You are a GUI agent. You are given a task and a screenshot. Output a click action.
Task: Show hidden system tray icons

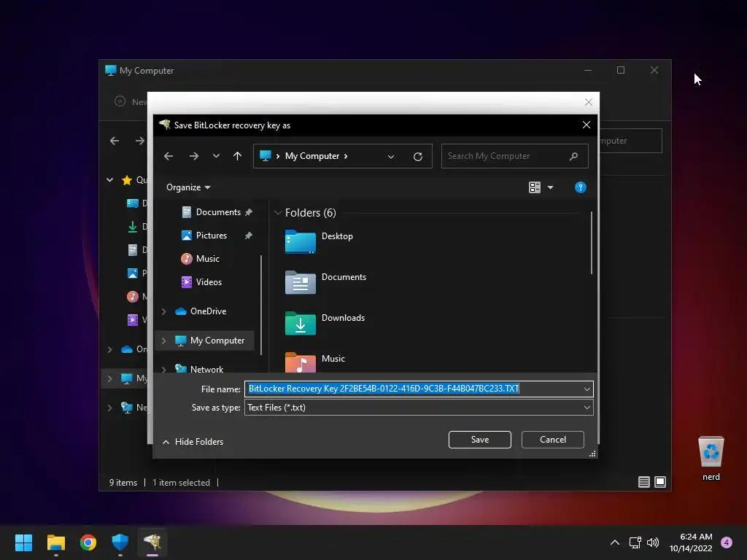(x=614, y=542)
